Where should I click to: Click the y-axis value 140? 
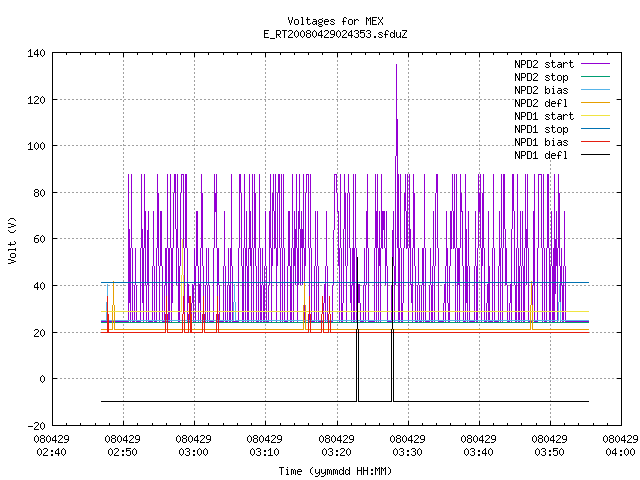coord(36,53)
